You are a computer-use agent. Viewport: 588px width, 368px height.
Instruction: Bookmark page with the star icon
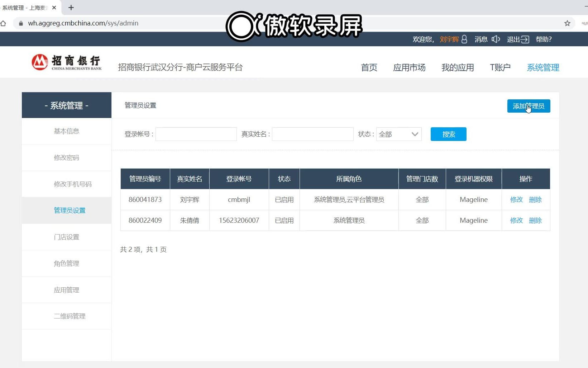pos(567,23)
